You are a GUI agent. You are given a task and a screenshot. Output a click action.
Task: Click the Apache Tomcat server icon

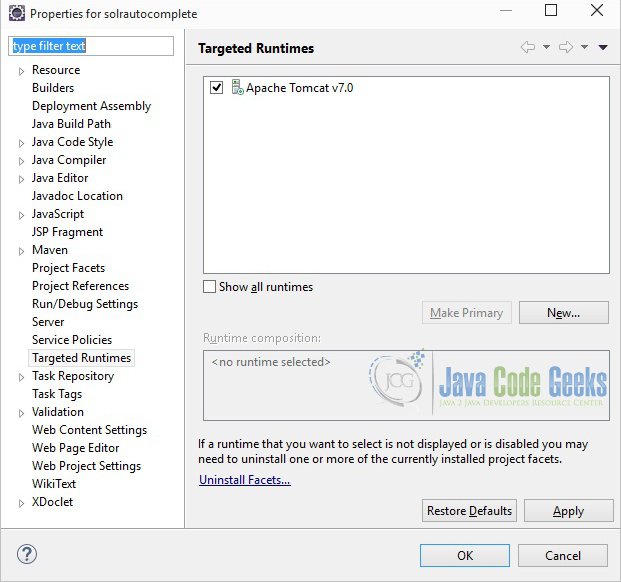coord(237,87)
